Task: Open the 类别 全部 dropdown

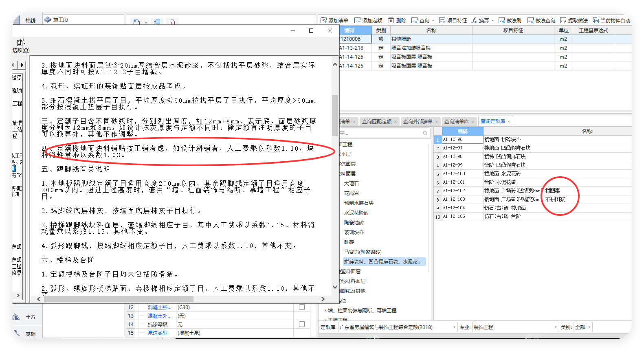Action: [589, 327]
